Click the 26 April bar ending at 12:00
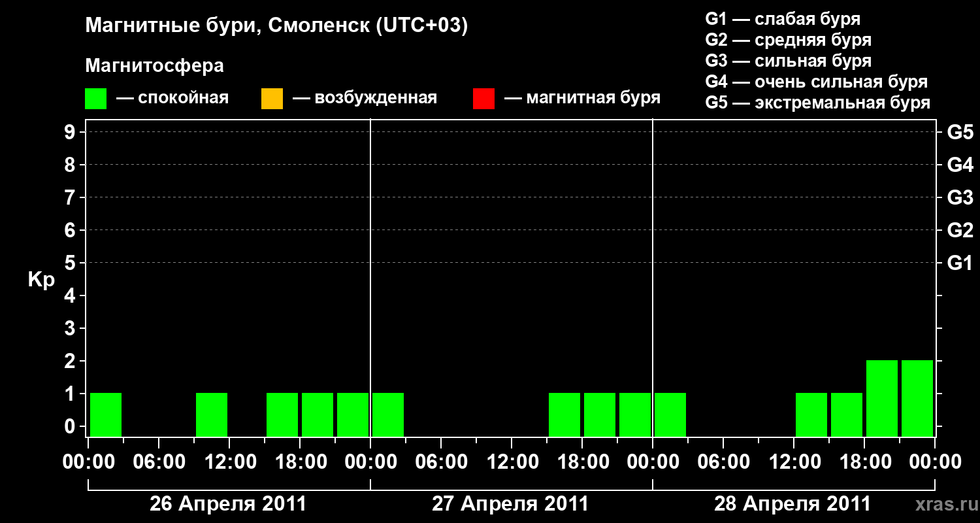Screen dimensions: 980x523 tap(212, 414)
